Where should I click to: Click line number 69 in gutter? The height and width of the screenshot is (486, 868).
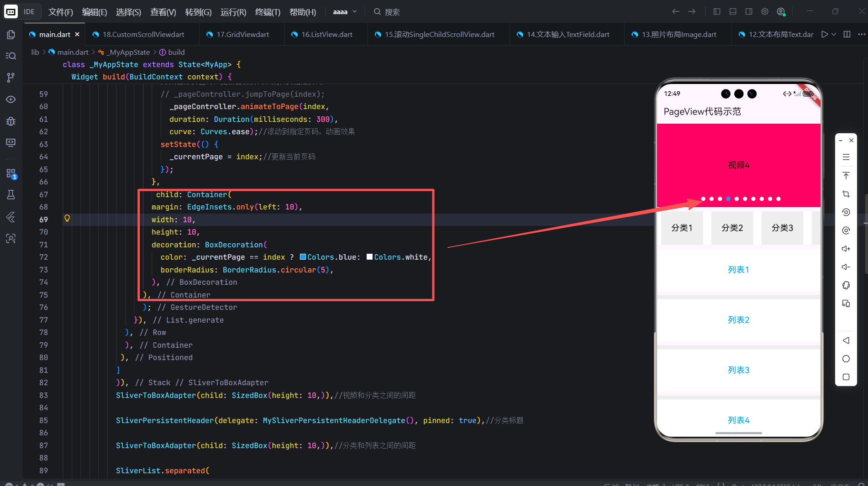(43, 219)
